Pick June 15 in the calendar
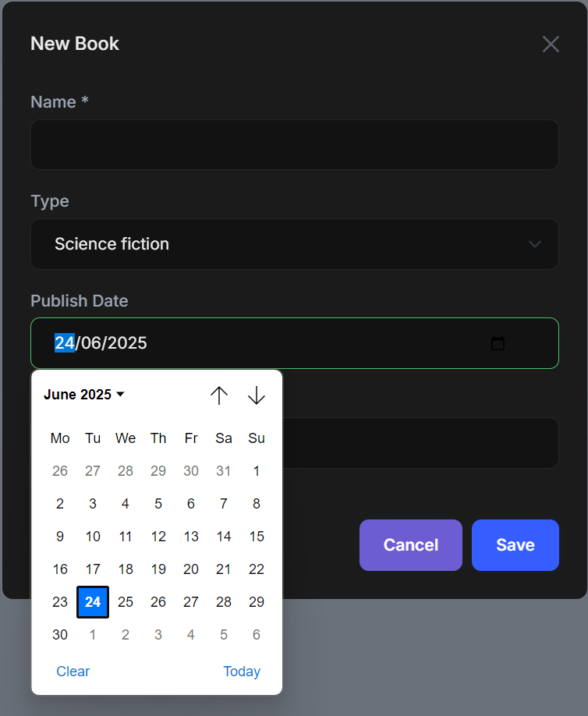This screenshot has height=716, width=588. tap(257, 537)
